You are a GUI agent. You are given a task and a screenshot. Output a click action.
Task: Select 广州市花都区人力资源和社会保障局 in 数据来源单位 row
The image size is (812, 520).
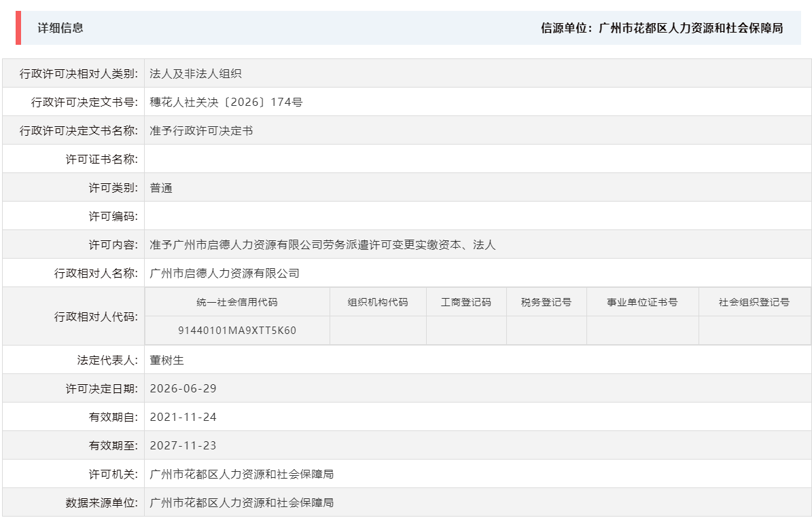(x=242, y=502)
